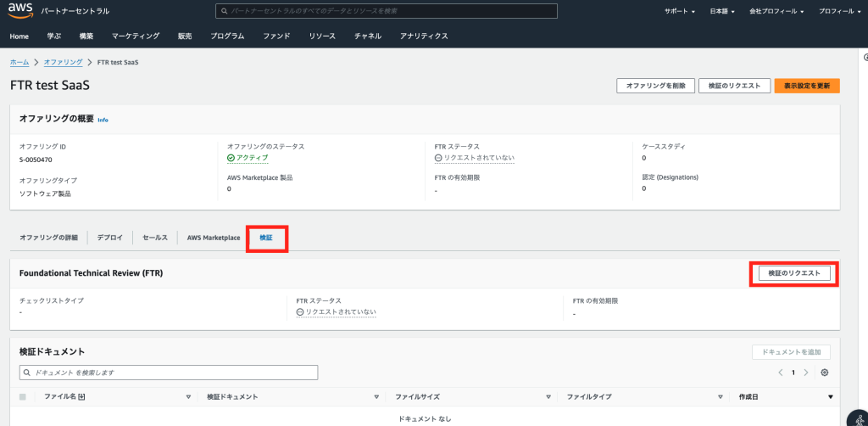Open Info link beside オファリングの概要

click(103, 120)
